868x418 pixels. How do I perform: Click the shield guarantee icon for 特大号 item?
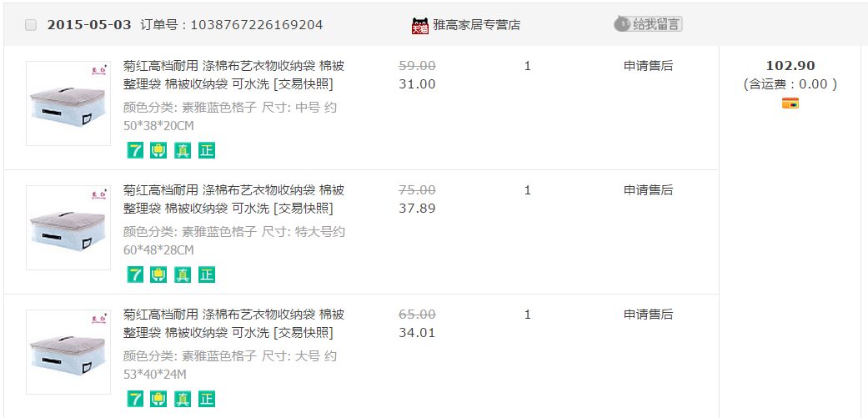pos(158,274)
